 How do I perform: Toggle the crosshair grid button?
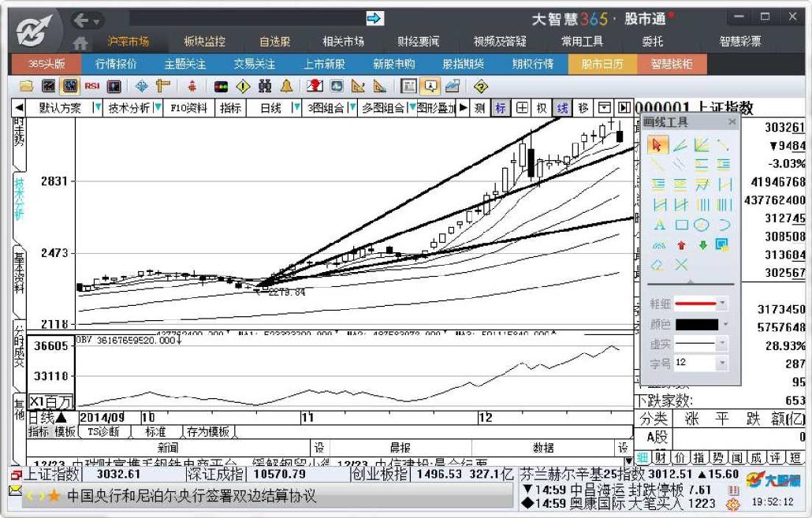click(522, 108)
